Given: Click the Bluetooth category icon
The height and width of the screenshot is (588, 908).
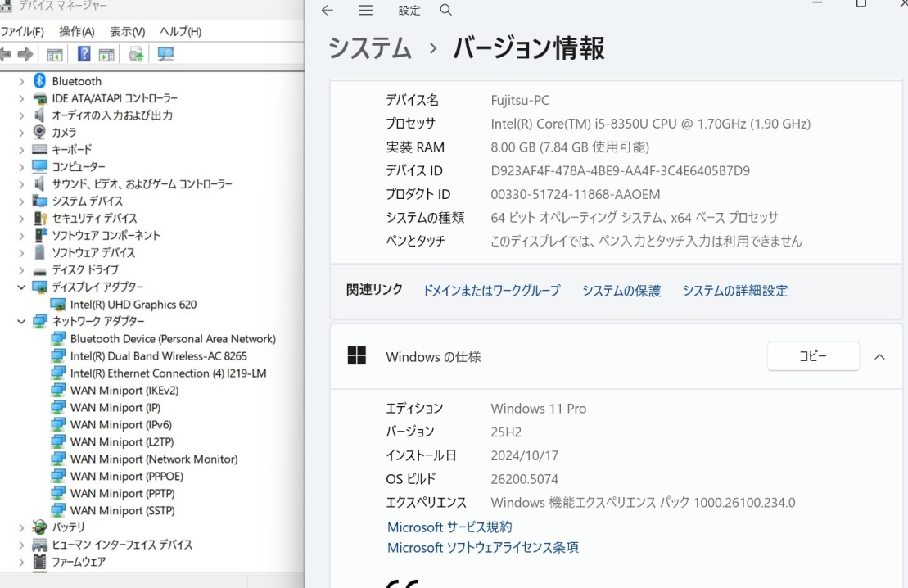Looking at the screenshot, I should click(39, 80).
